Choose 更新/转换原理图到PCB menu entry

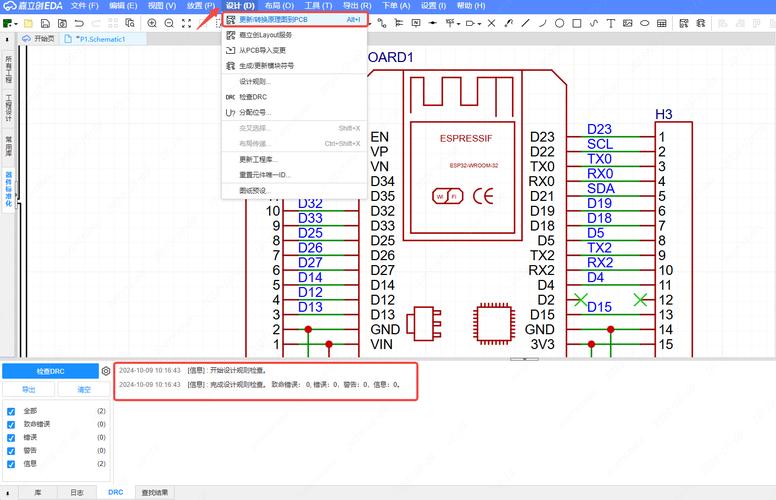(x=294, y=19)
